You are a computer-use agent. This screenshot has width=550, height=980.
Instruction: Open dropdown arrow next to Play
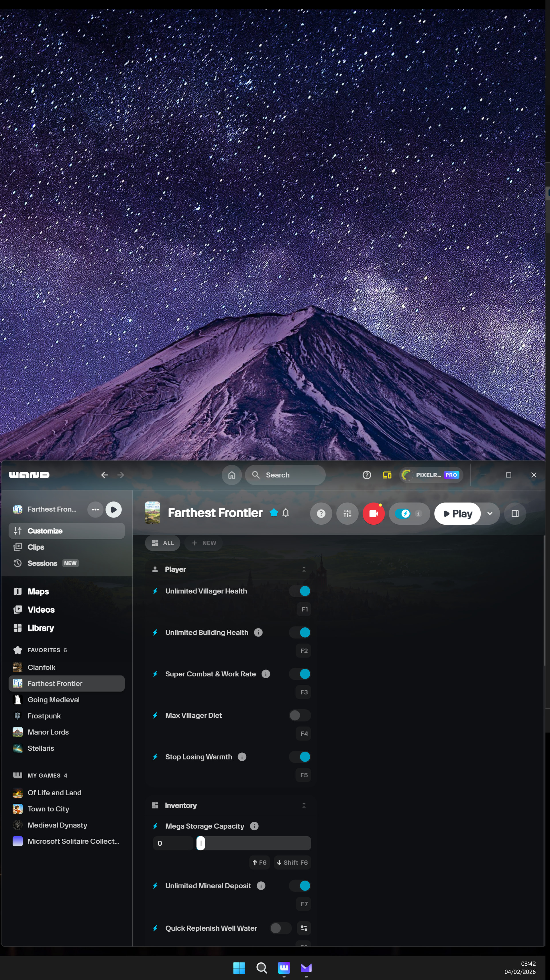[490, 514]
